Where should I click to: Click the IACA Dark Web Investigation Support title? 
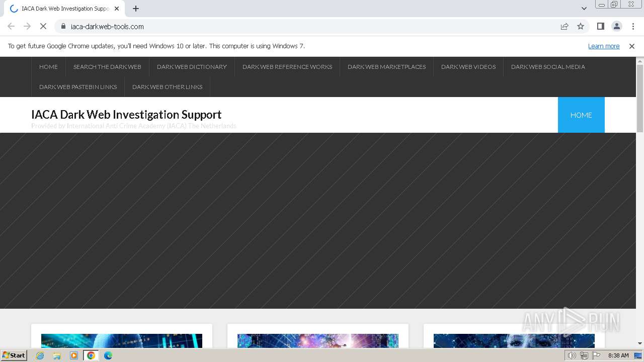126,115
